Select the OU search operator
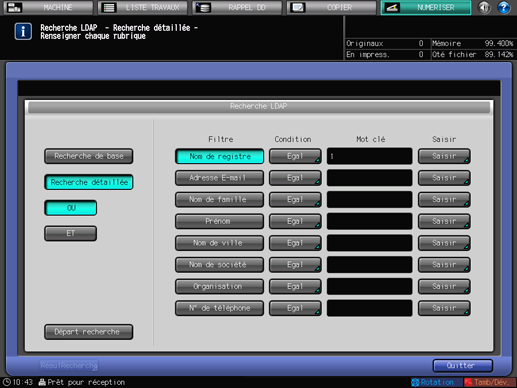This screenshot has height=388, width=517. coord(71,208)
